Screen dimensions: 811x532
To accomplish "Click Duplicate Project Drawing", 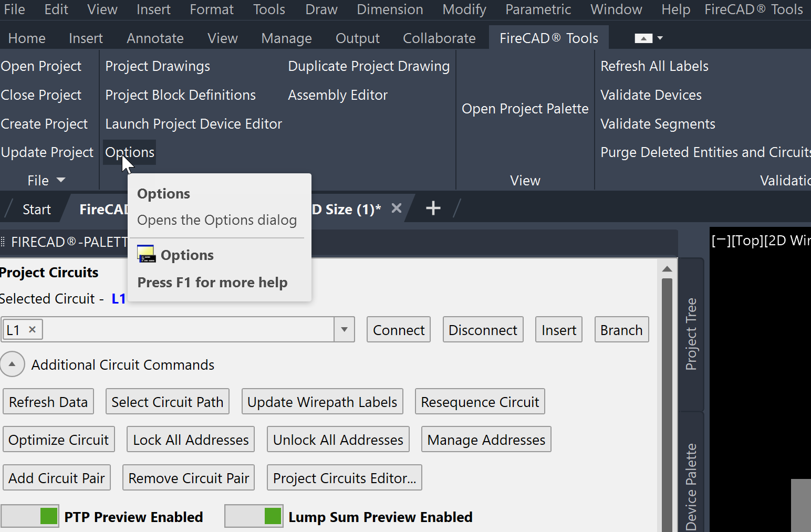I will pyautogui.click(x=369, y=66).
